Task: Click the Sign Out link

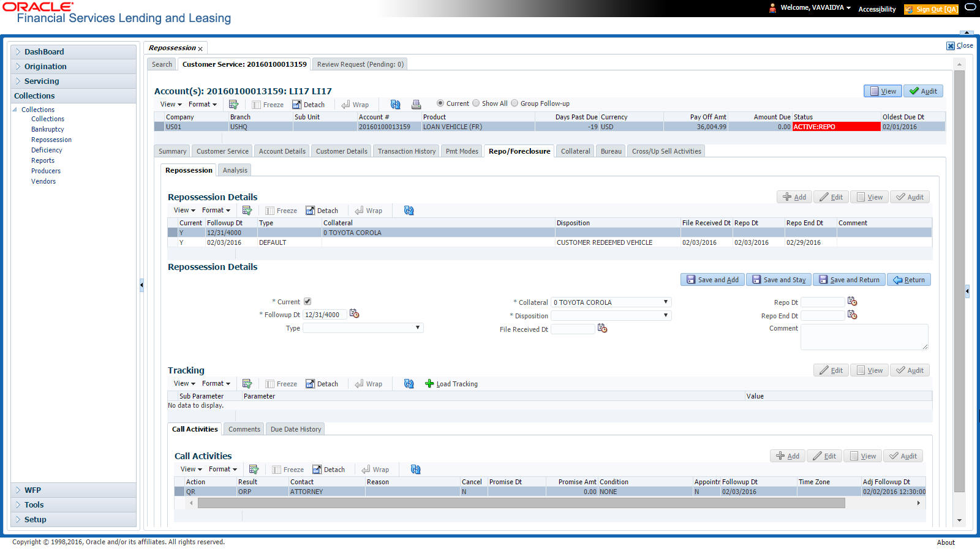Action: tap(931, 9)
